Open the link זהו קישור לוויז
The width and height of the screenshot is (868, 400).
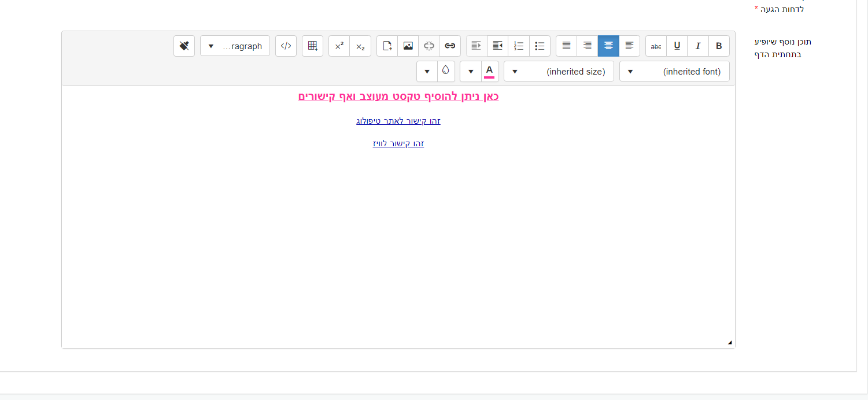point(398,143)
